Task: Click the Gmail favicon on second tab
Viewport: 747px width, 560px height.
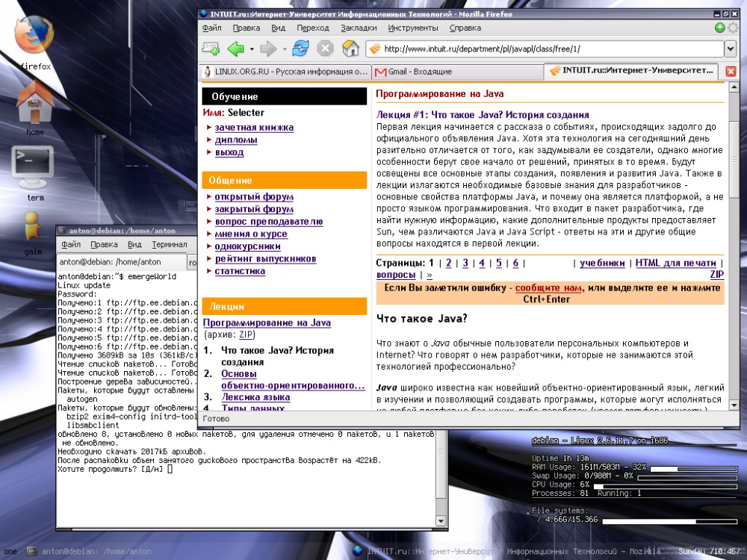Action: 380,72
